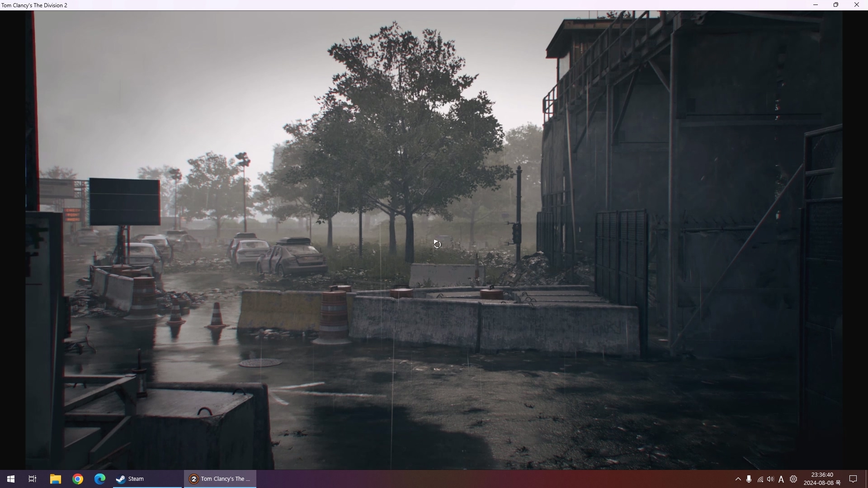868x488 pixels.
Task: Open the Action Center notifications panel
Action: click(853, 479)
